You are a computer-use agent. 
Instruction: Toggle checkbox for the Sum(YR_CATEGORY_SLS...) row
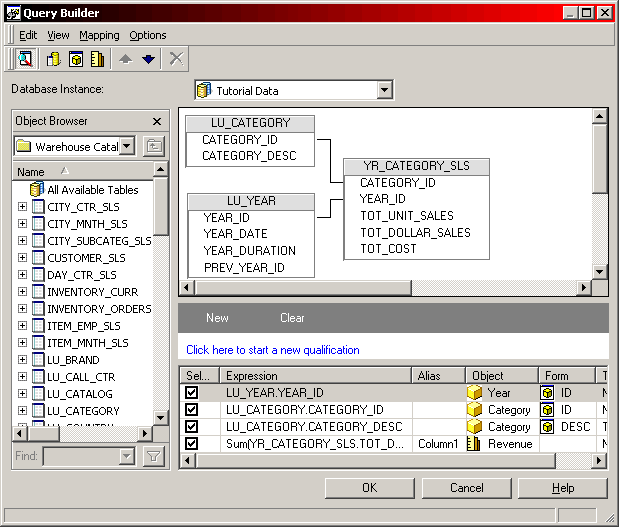pyautogui.click(x=191, y=444)
